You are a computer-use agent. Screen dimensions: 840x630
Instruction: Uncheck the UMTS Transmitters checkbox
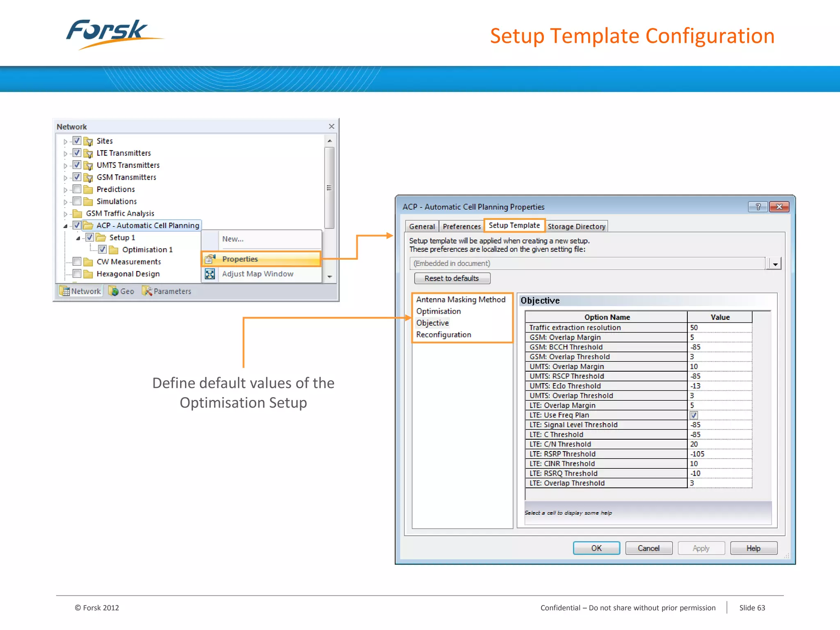coord(77,165)
